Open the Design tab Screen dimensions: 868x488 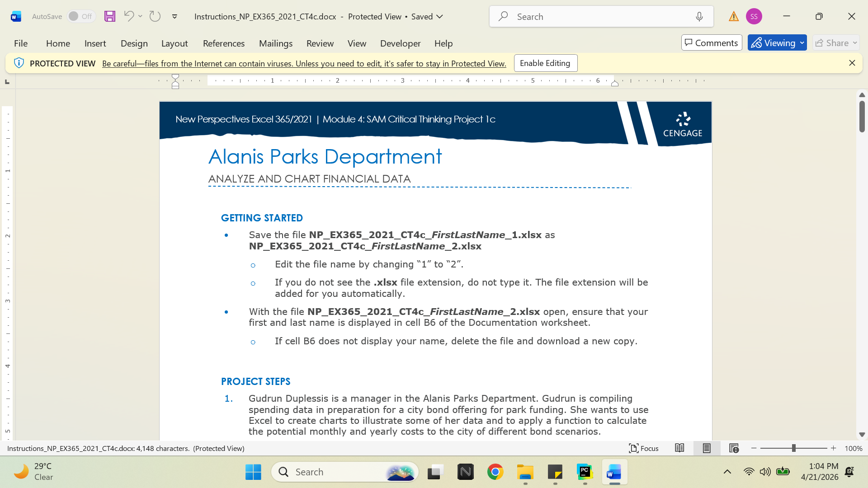(x=134, y=43)
